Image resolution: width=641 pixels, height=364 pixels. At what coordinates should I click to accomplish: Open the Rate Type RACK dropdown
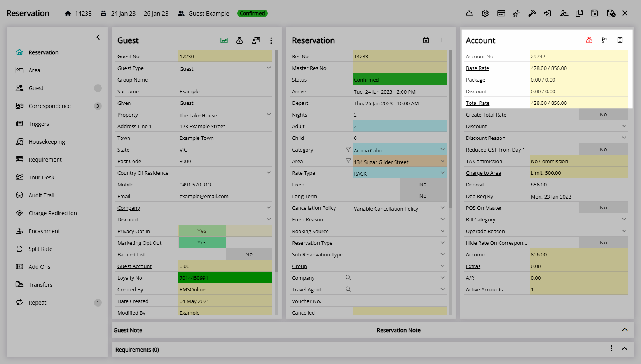click(x=442, y=173)
